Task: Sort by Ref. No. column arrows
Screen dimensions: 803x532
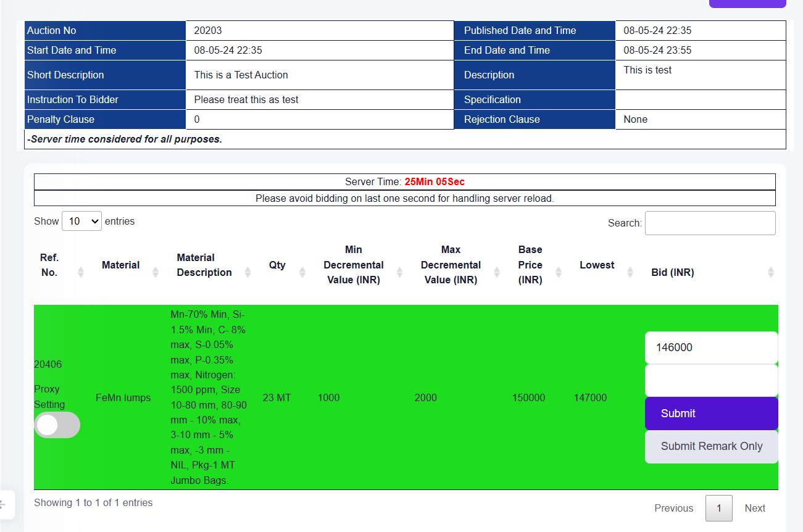Action: [x=81, y=272]
